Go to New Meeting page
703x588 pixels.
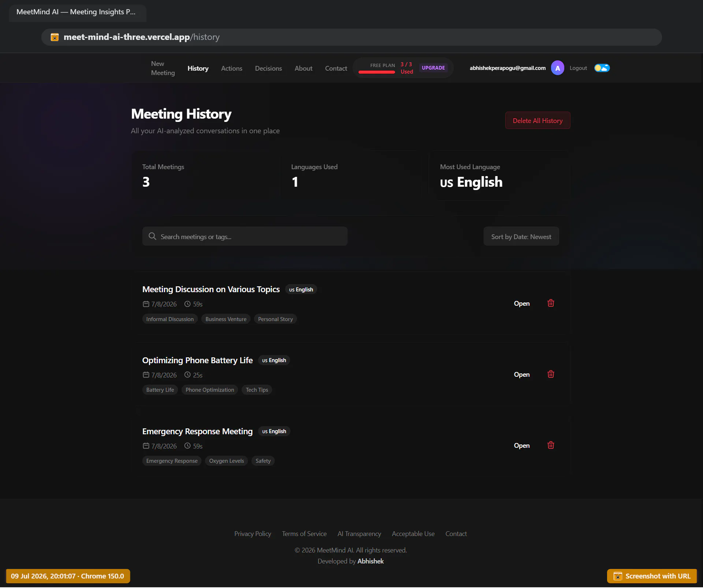[163, 68]
